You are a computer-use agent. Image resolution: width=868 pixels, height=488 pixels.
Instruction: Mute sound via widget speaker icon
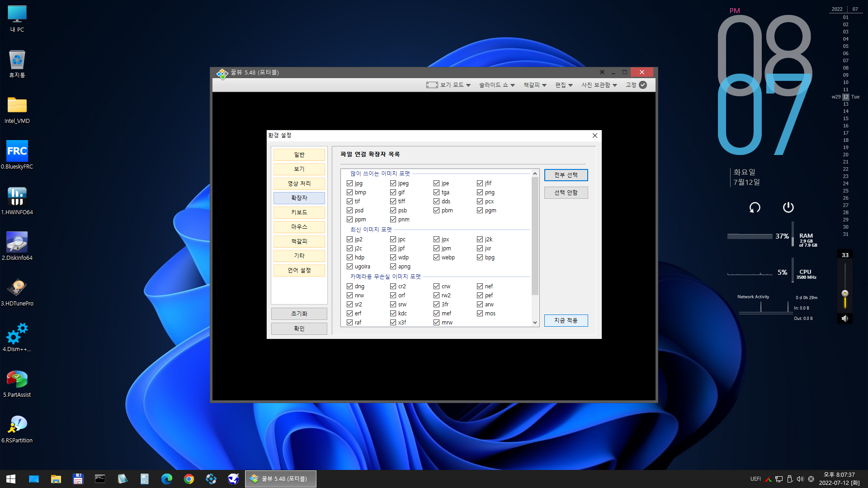[844, 319]
